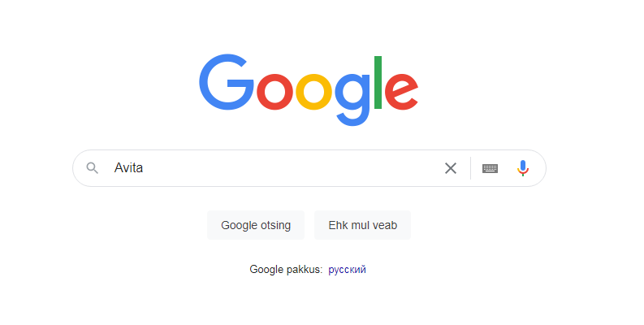Screen dimensions: 644x325
Task: Click empty space inside the search bar
Action: click(x=287, y=168)
